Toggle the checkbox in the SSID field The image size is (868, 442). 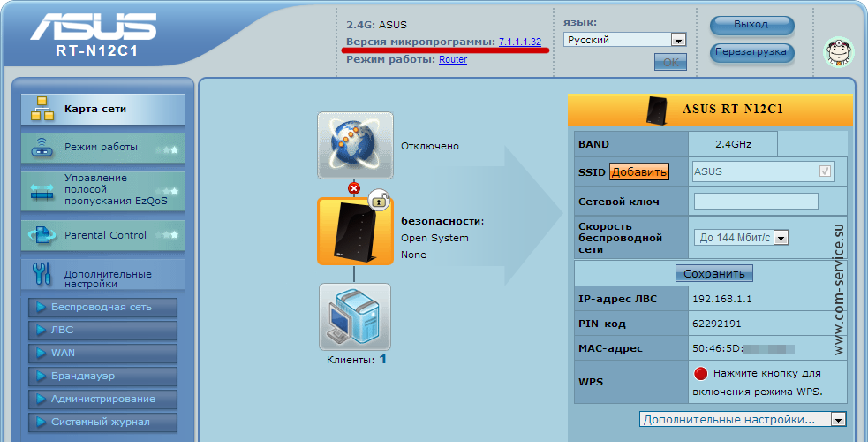825,171
